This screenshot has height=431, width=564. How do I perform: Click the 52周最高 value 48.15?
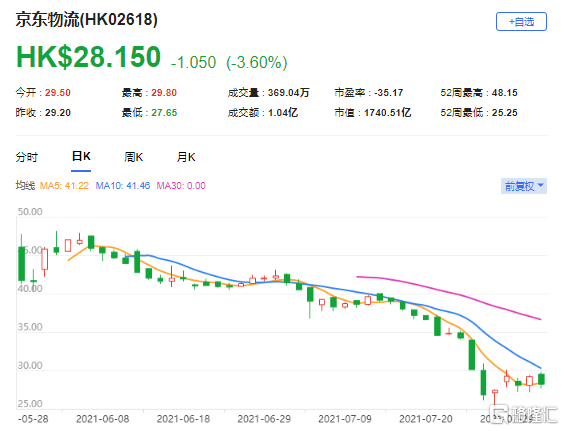[505, 93]
